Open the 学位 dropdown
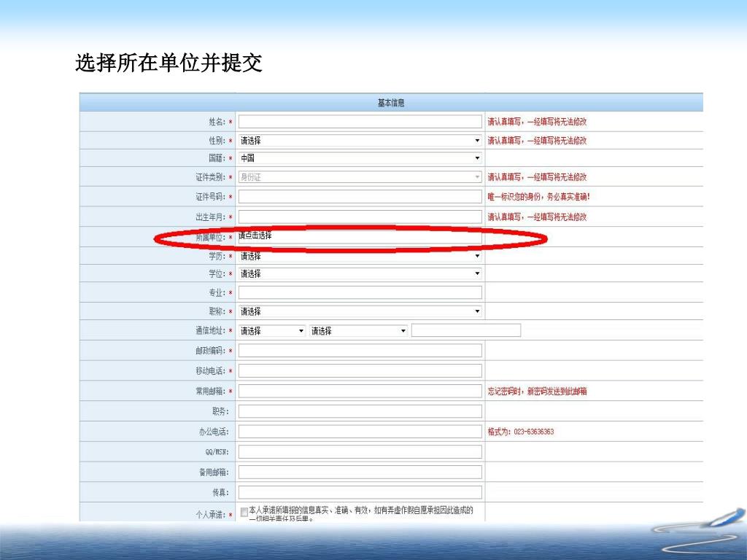 (360, 274)
